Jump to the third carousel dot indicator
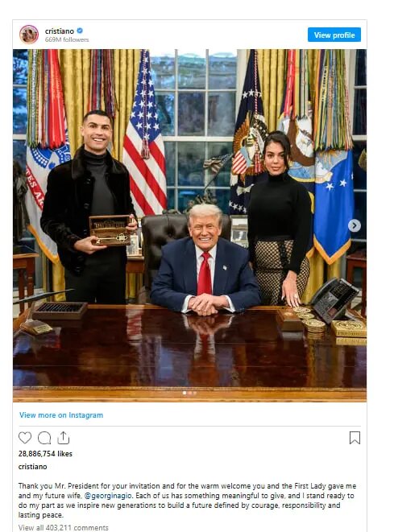This screenshot has width=394, height=532. [x=195, y=393]
